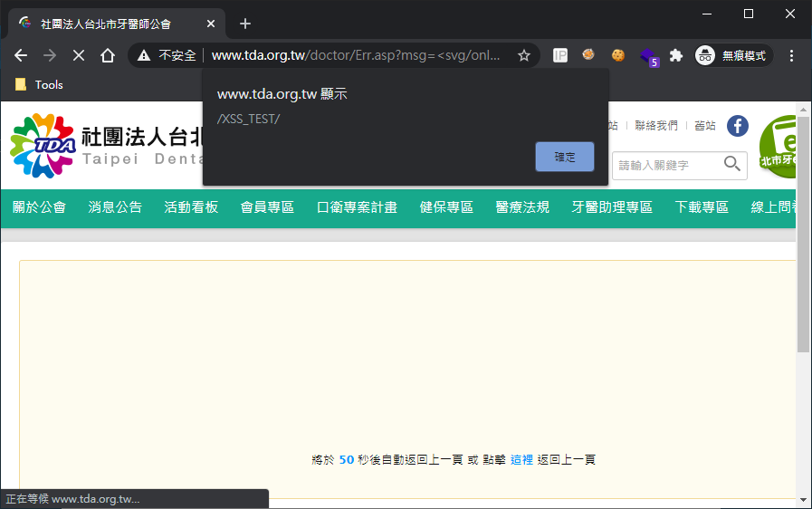Click the 聯絡我們 link

click(656, 125)
